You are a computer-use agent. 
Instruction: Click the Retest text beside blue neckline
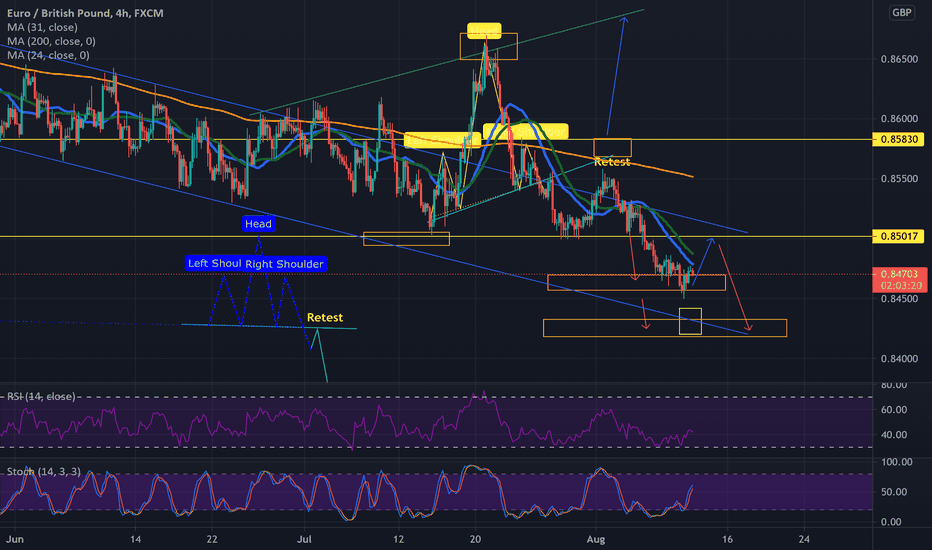(x=325, y=318)
